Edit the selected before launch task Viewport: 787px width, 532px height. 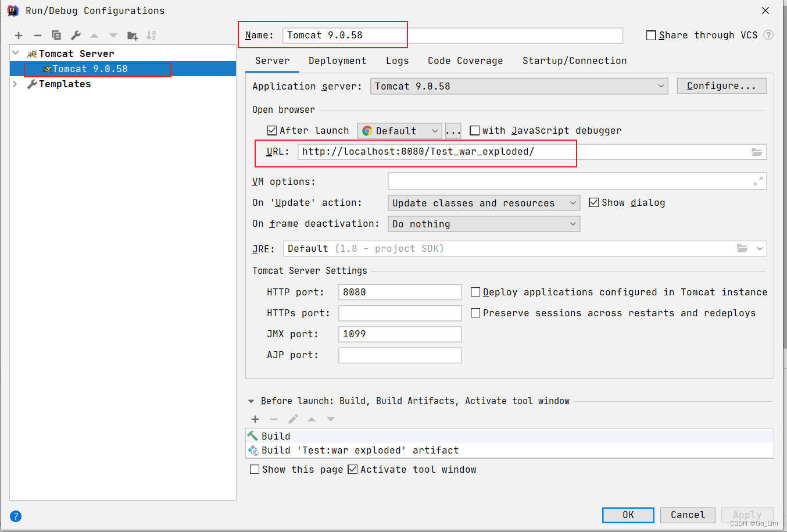click(x=293, y=419)
